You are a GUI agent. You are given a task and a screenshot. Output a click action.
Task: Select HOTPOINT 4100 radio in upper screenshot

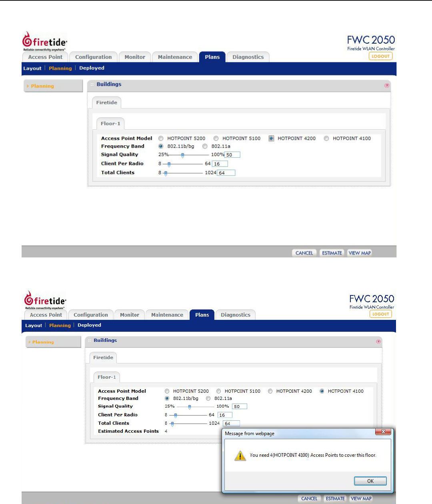coord(326,139)
